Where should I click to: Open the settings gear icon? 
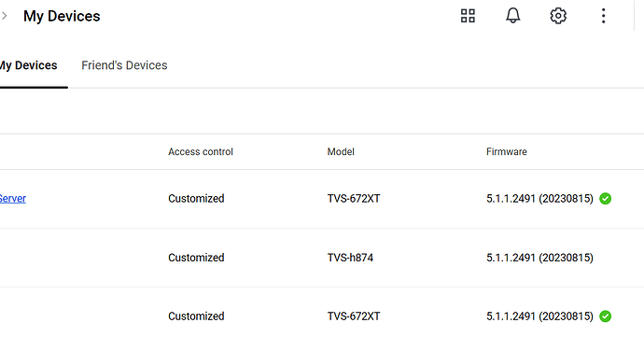coord(558,16)
